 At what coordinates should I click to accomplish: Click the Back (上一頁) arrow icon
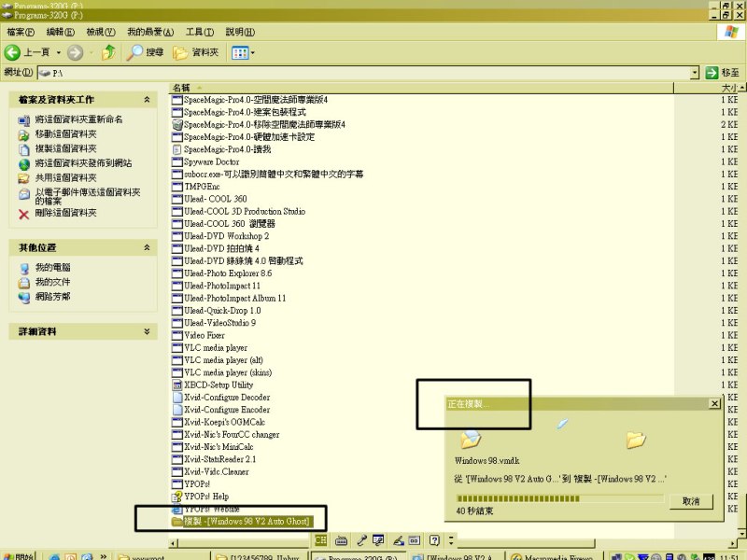point(12,52)
